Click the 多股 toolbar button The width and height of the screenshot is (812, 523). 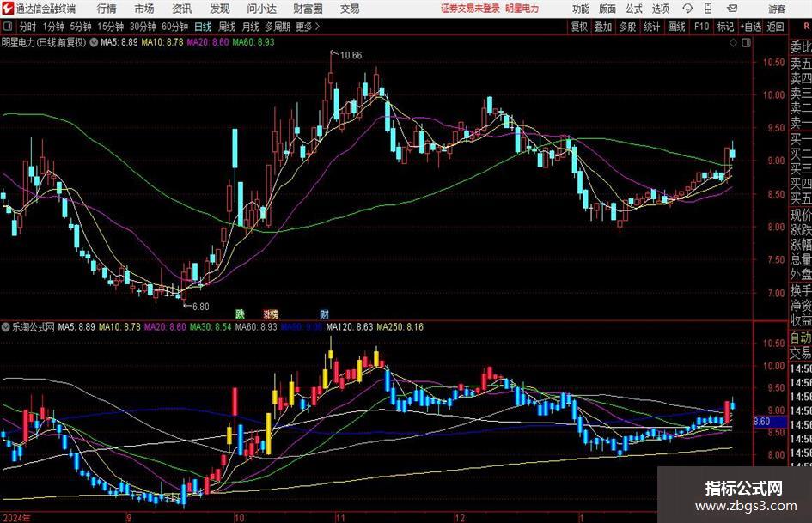pos(627,27)
